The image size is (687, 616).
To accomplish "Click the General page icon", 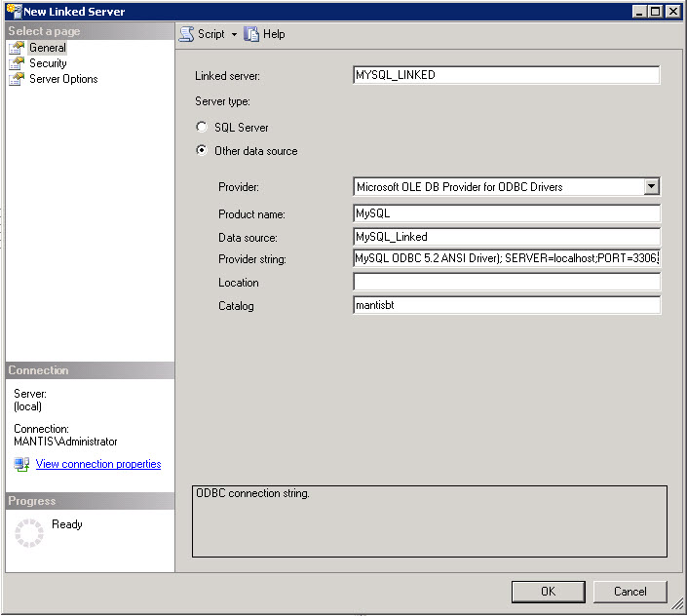I will (x=17, y=48).
